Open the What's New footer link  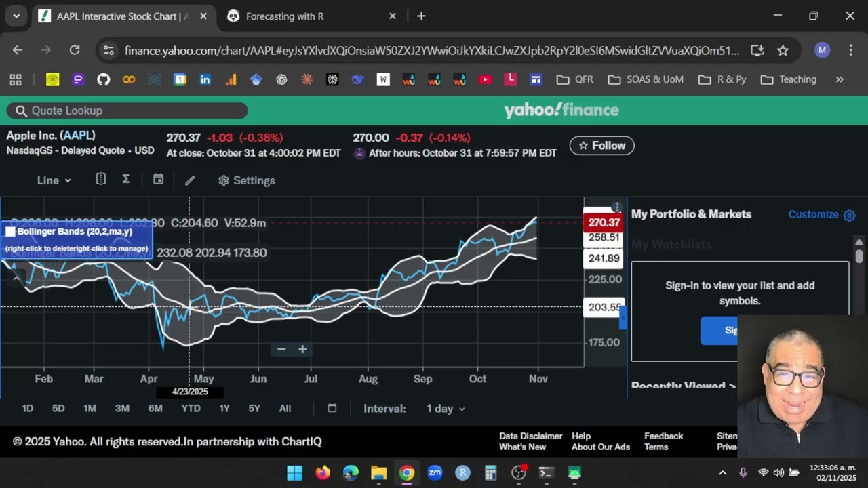(x=523, y=447)
